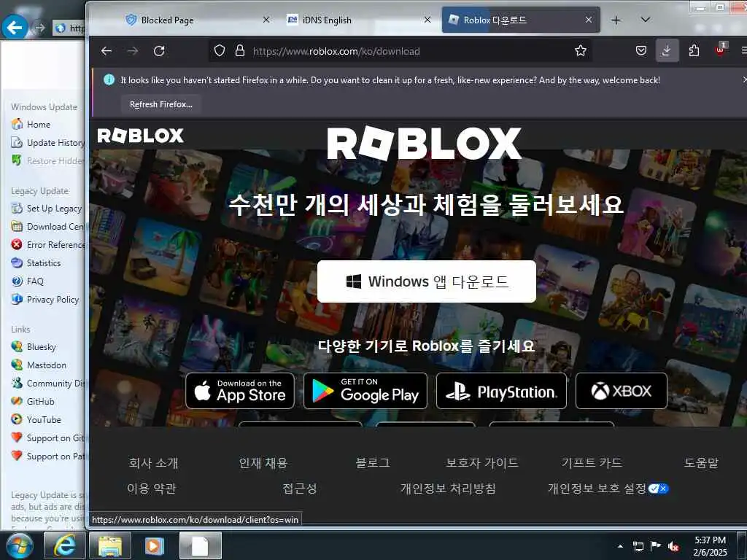Click the network icon in system tray
Viewport: 747px width, 560px height.
pyautogui.click(x=638, y=547)
